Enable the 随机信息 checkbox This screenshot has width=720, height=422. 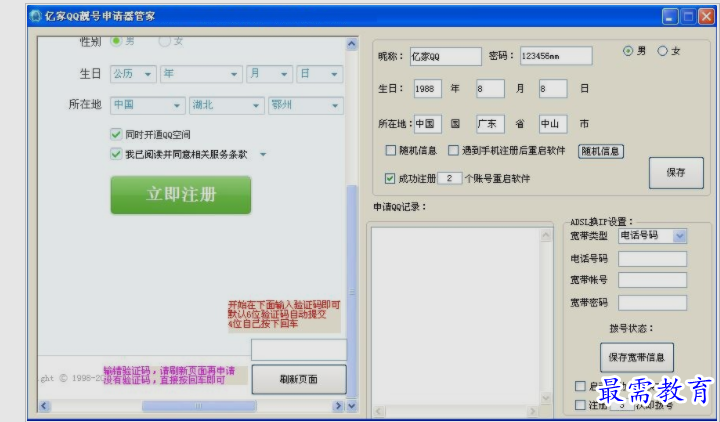coord(390,151)
